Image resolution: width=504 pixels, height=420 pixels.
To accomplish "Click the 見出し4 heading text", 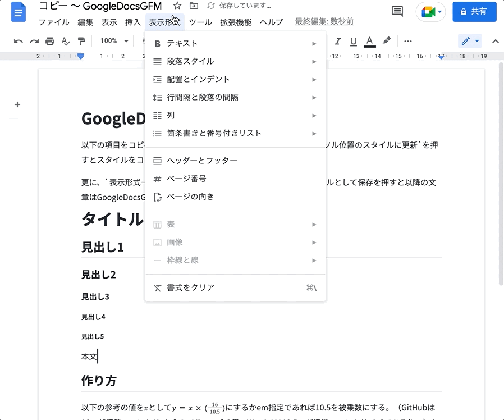I will pos(93,317).
